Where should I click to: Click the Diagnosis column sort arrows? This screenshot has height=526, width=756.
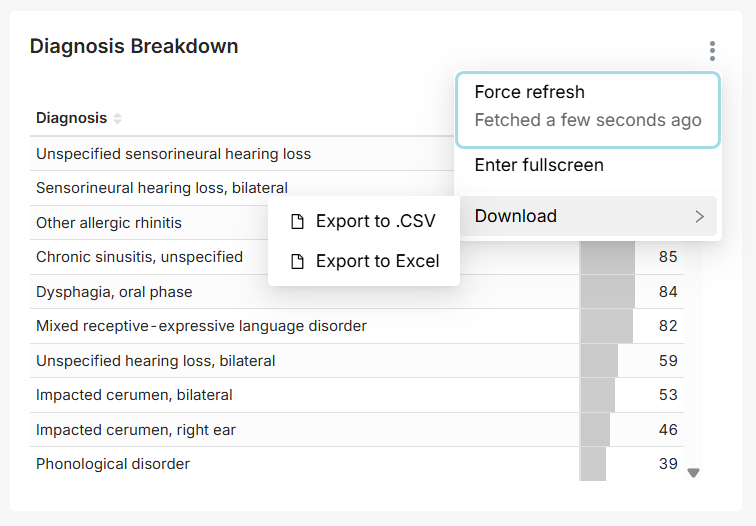coord(117,118)
